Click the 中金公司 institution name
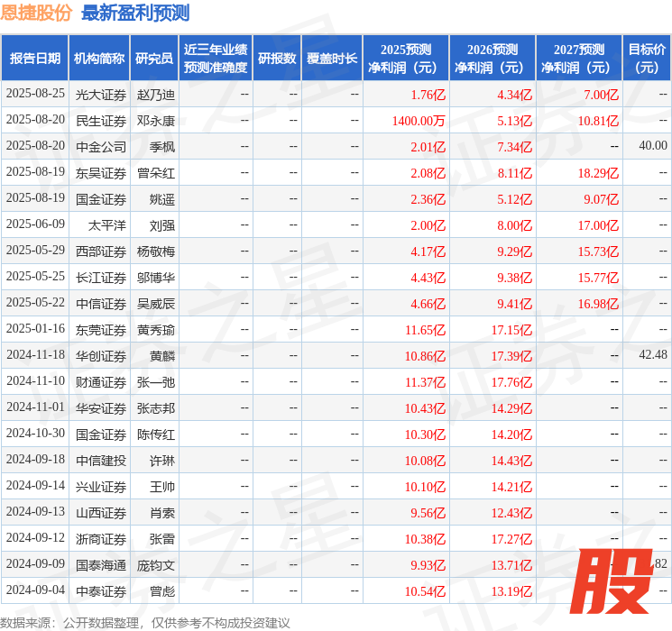672x631 pixels. (x=100, y=146)
